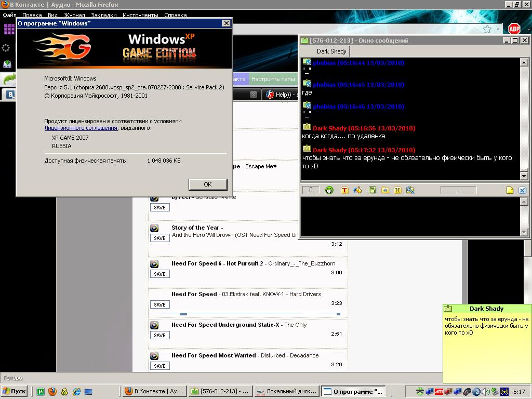Launch Internet Explorer from quick launch bar
532x399 pixels.
77,392
